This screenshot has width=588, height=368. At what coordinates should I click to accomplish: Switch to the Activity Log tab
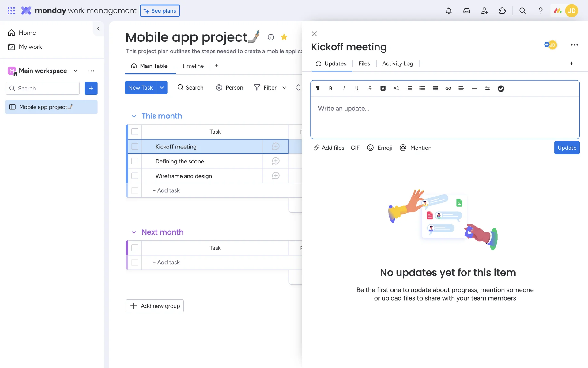[398, 63]
